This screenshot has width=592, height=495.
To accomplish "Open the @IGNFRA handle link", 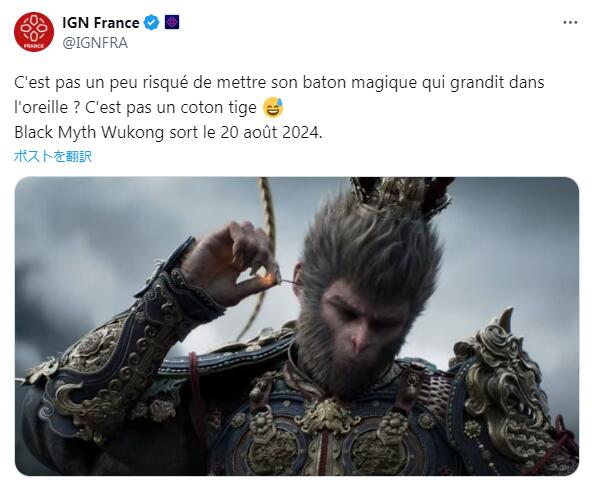I will (95, 43).
